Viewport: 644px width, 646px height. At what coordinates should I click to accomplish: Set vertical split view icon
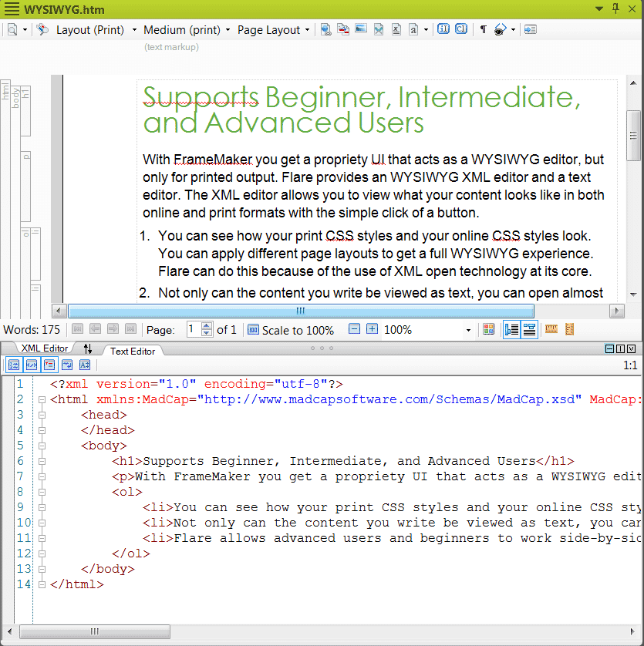[x=620, y=349]
